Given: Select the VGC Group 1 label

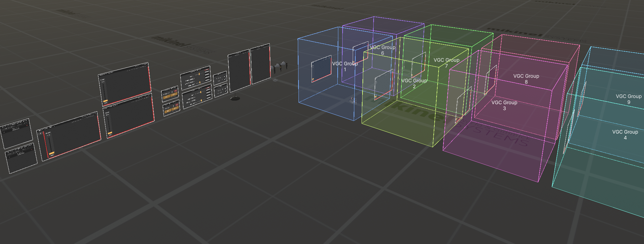Looking at the screenshot, I should click(345, 66).
